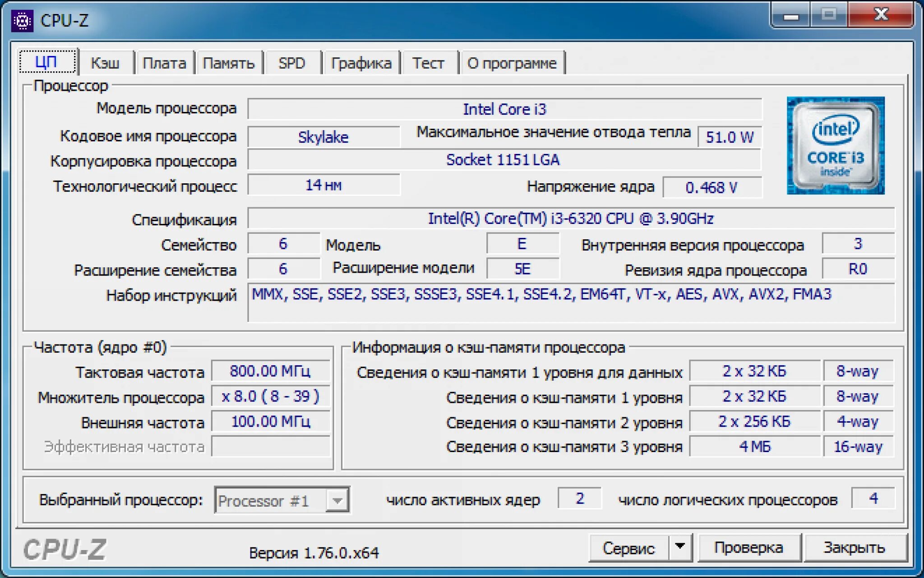Show the О программе tab

click(x=512, y=63)
